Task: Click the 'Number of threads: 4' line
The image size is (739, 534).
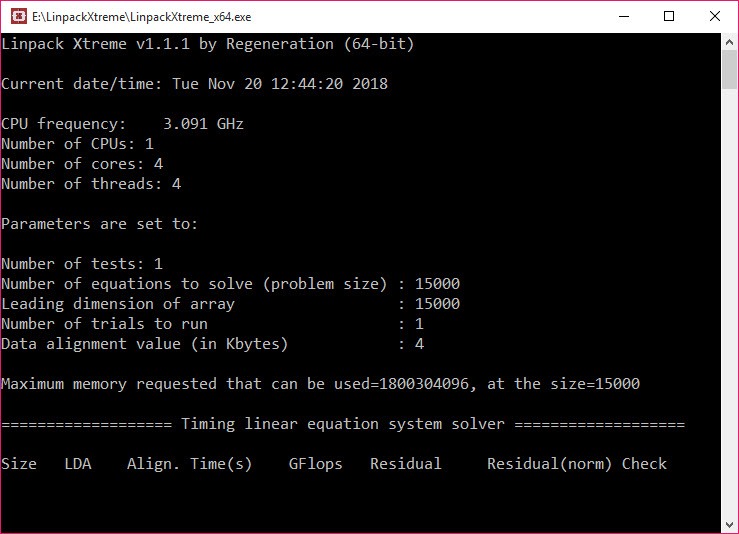Action: 91,184
